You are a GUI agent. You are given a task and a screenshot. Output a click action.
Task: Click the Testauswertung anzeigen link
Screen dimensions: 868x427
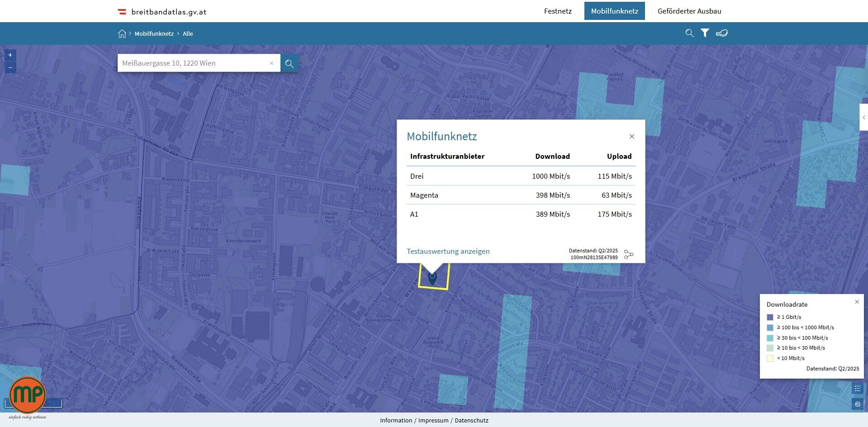point(448,251)
